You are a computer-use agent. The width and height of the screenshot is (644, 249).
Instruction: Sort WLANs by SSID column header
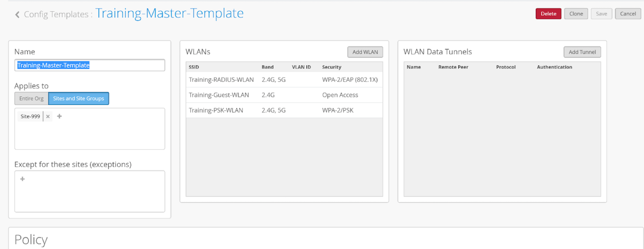coord(194,67)
